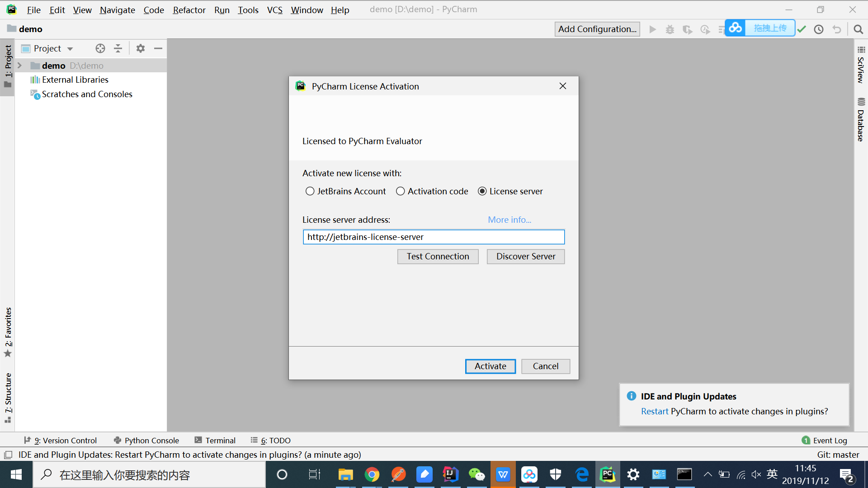The height and width of the screenshot is (488, 868).
Task: Open the File menu
Action: [33, 10]
